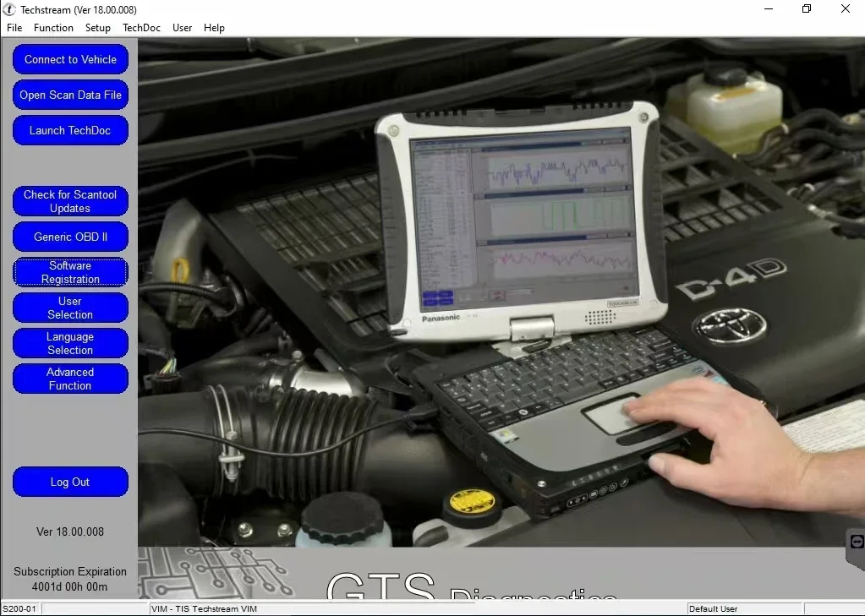
Task: Close the Techstream window
Action: pyautogui.click(x=846, y=8)
